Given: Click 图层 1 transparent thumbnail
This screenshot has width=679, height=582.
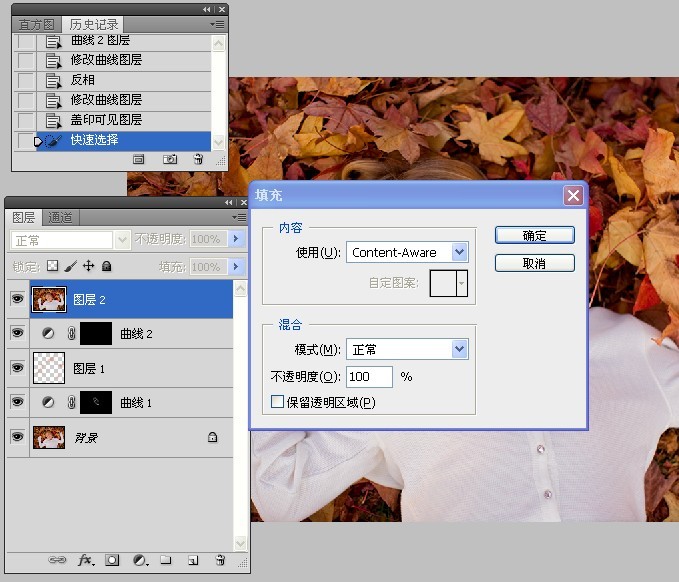Looking at the screenshot, I should coord(49,368).
